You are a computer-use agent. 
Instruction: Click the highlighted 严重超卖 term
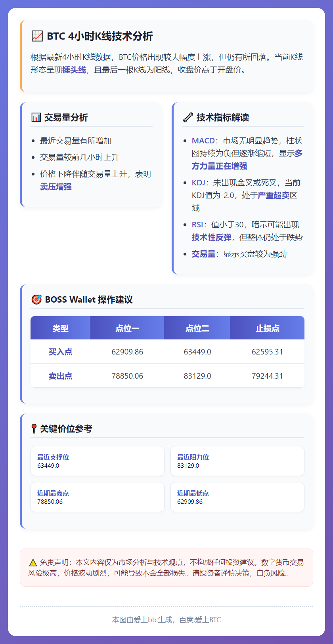(x=274, y=195)
